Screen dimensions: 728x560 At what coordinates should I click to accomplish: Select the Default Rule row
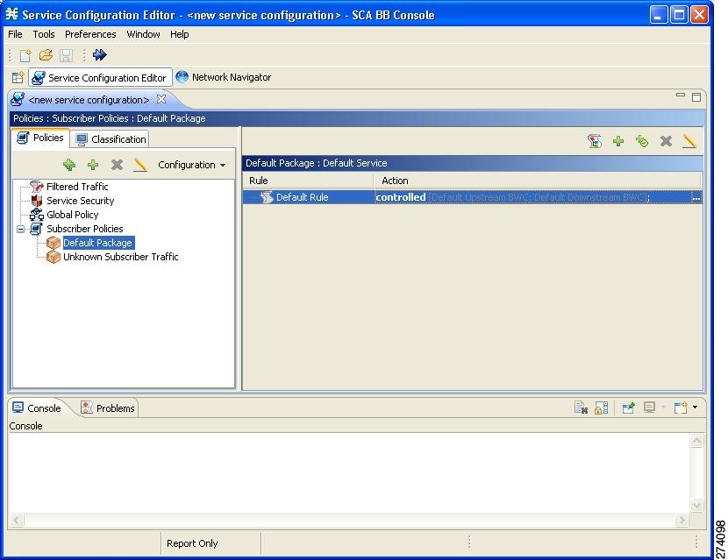coord(472,197)
